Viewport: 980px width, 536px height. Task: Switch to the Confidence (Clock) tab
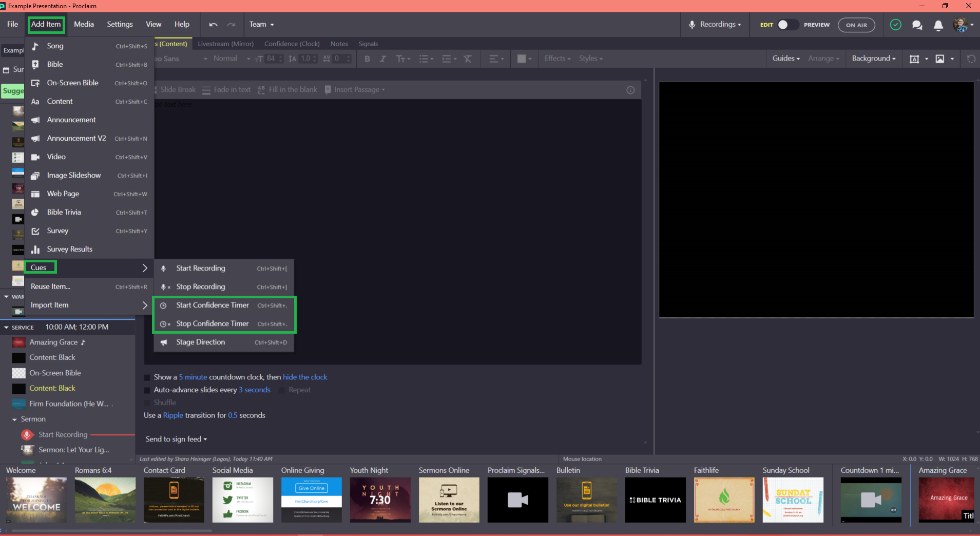pyautogui.click(x=292, y=44)
